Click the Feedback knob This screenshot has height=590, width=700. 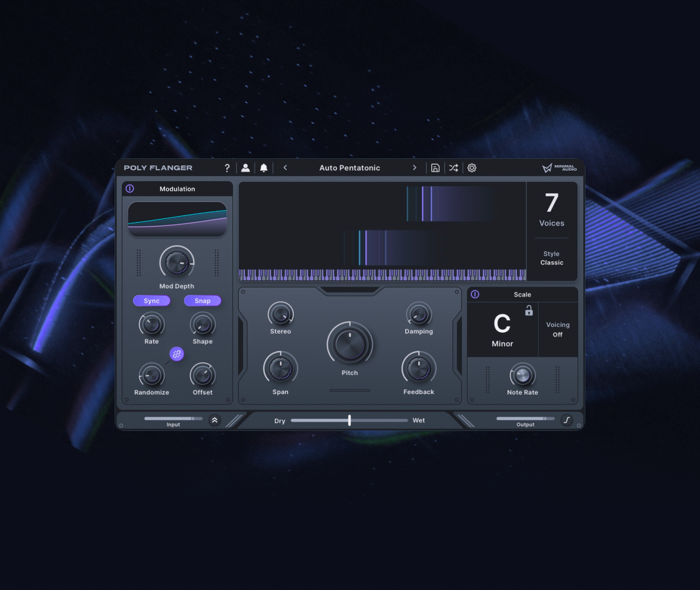click(x=419, y=369)
